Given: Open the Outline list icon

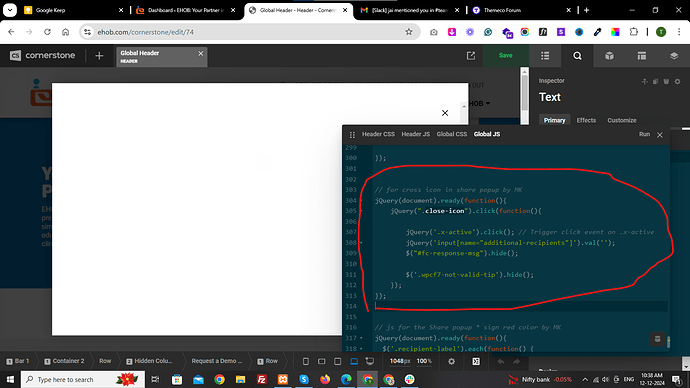Looking at the screenshot, I should (x=545, y=55).
